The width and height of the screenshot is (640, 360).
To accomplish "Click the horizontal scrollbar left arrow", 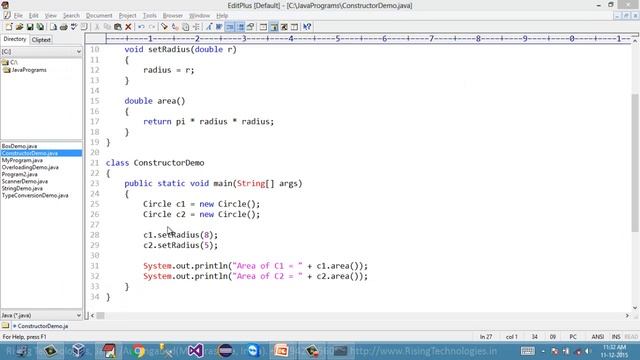I will coord(92,315).
